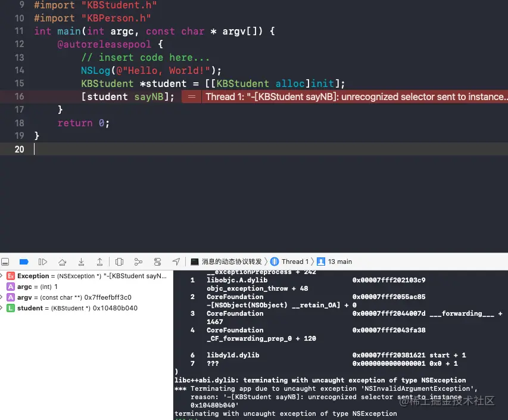508x420 pixels.
Task: Select the Exception variable icon
Action: click(x=11, y=276)
